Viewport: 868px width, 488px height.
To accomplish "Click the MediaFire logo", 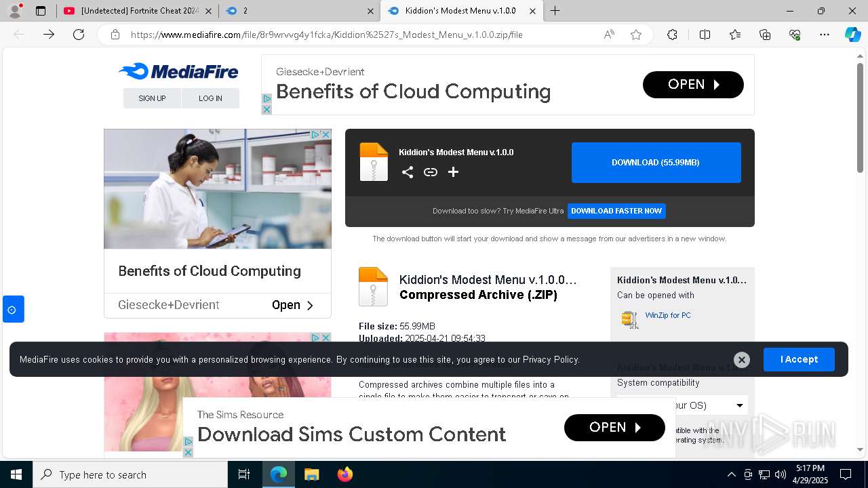I will (x=178, y=71).
